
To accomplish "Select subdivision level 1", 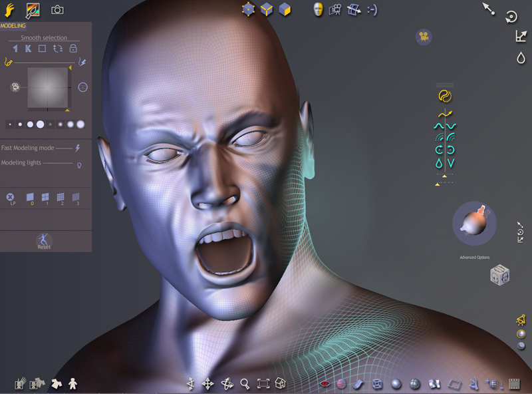I will (45, 199).
